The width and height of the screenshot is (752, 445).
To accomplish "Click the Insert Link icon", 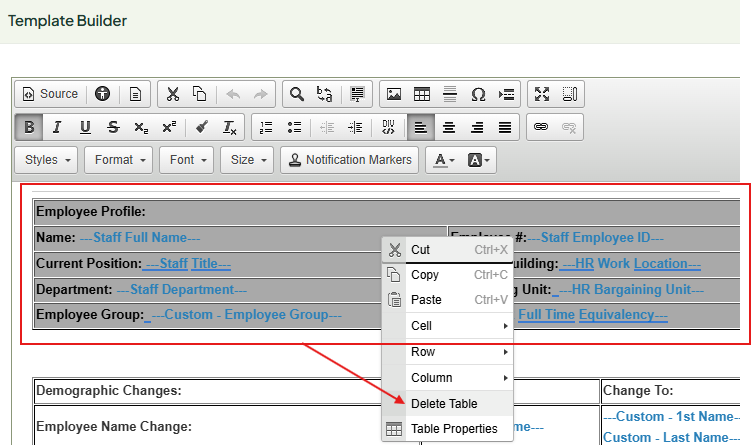I will pyautogui.click(x=541, y=127).
